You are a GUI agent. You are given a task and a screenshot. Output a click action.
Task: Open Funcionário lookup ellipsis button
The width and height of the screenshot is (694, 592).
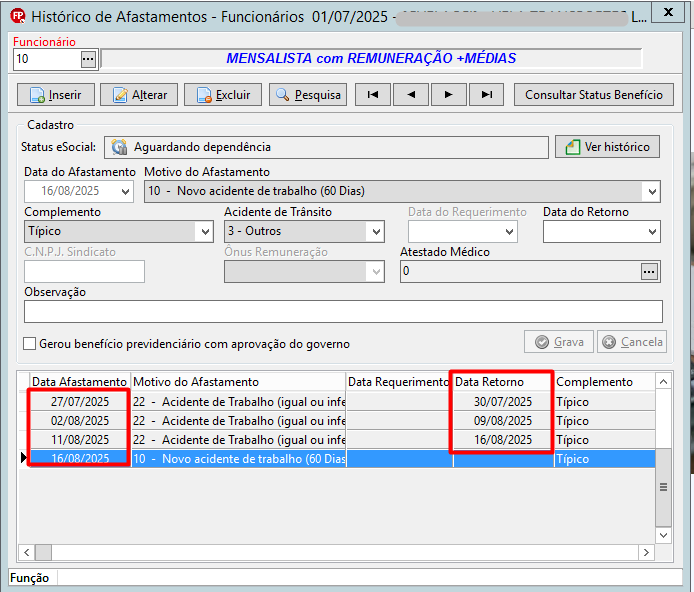89,59
